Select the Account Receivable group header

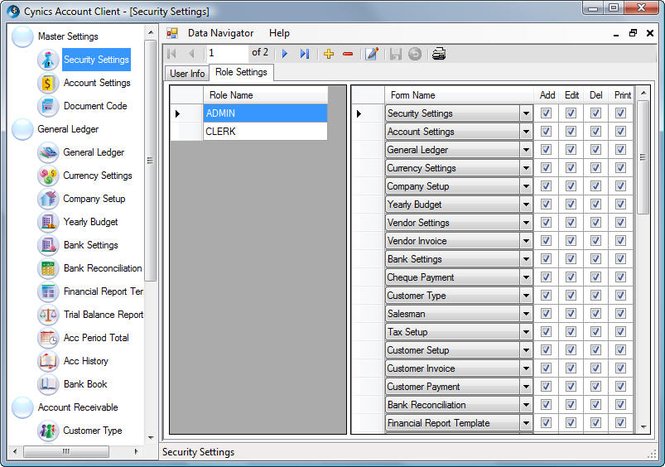click(78, 407)
